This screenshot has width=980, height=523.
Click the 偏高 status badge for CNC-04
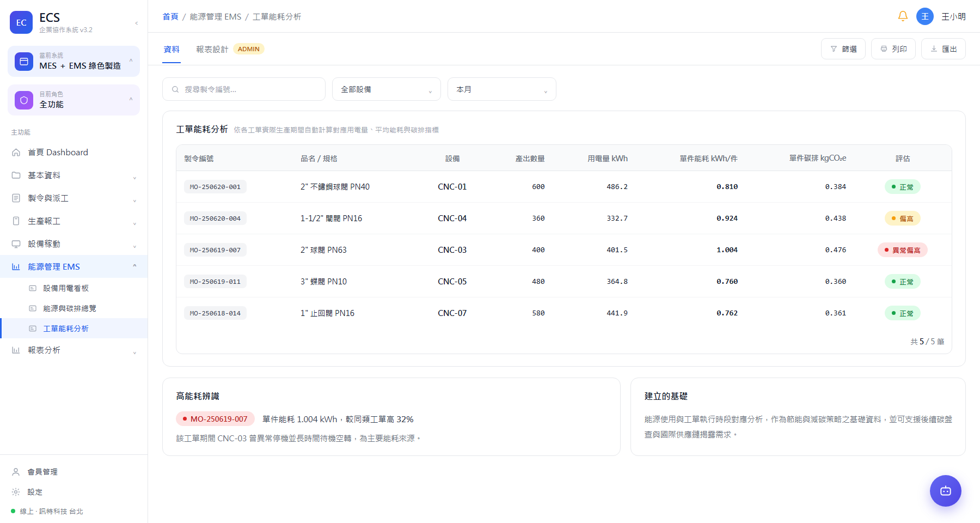pos(903,218)
